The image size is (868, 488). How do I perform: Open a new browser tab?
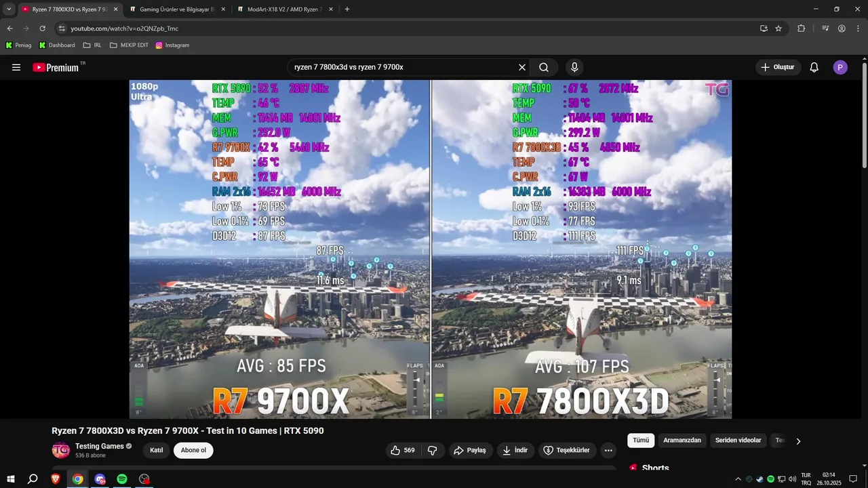tap(347, 9)
